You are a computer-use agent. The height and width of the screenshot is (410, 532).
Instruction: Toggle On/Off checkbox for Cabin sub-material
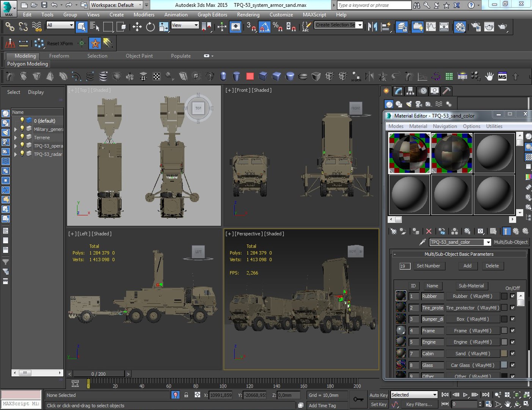pos(512,353)
